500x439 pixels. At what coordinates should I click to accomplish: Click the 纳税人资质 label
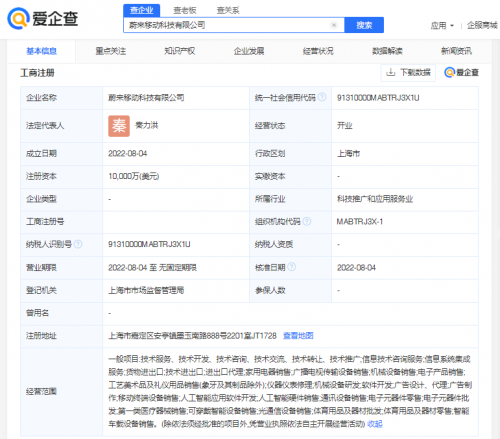[x=274, y=244]
